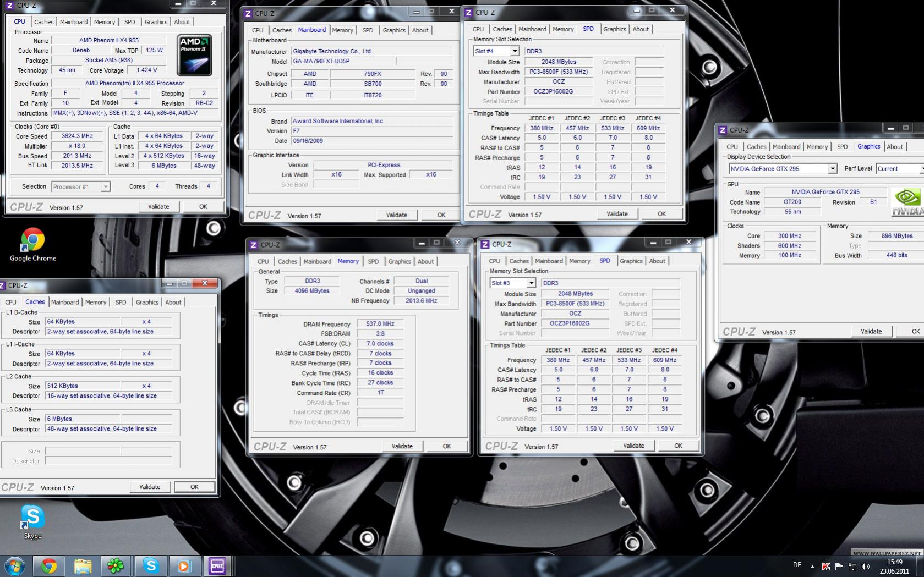The height and width of the screenshot is (577, 924).
Task: Click OK in the Slot #4 SPD window
Action: [x=662, y=214]
